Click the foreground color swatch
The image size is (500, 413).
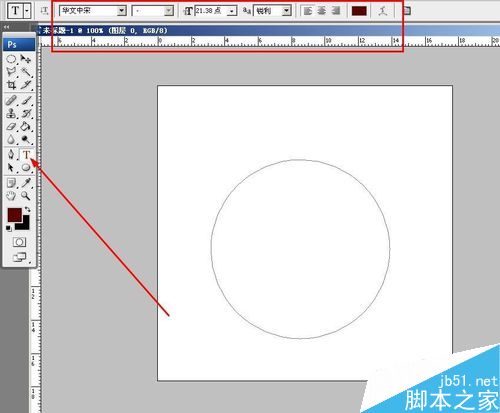click(x=14, y=215)
